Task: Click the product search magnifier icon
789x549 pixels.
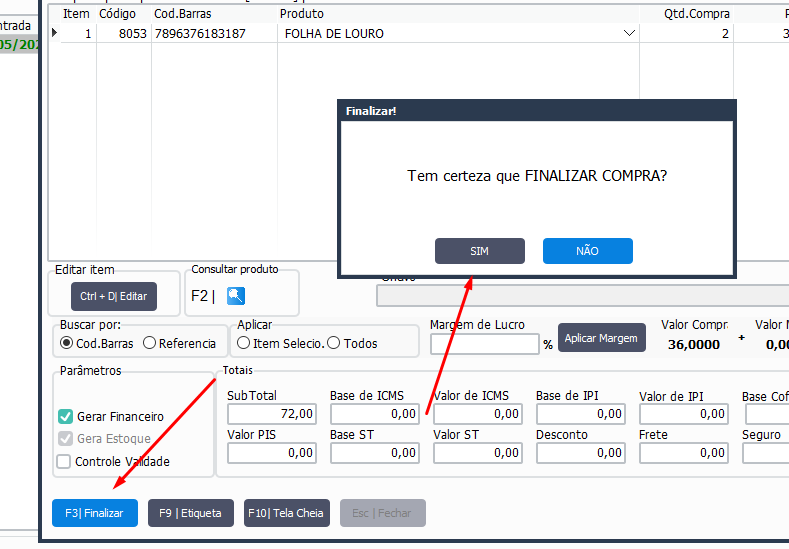Action: click(x=235, y=296)
